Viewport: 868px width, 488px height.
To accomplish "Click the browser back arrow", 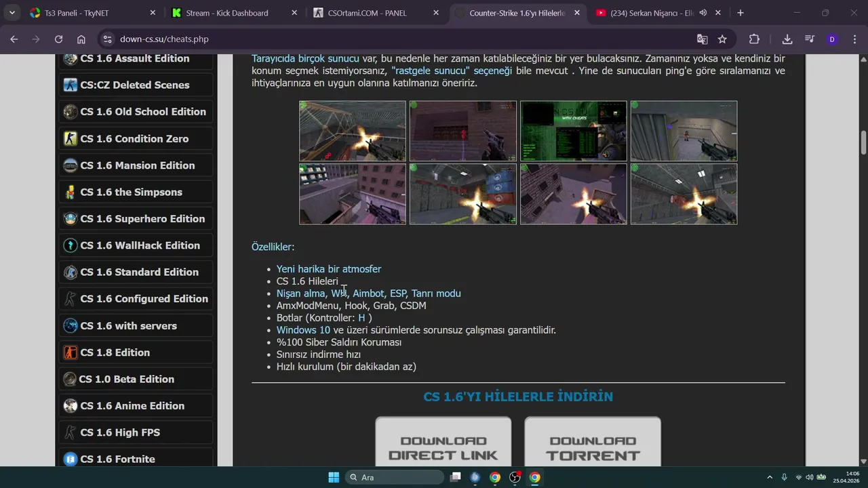I will point(14,39).
